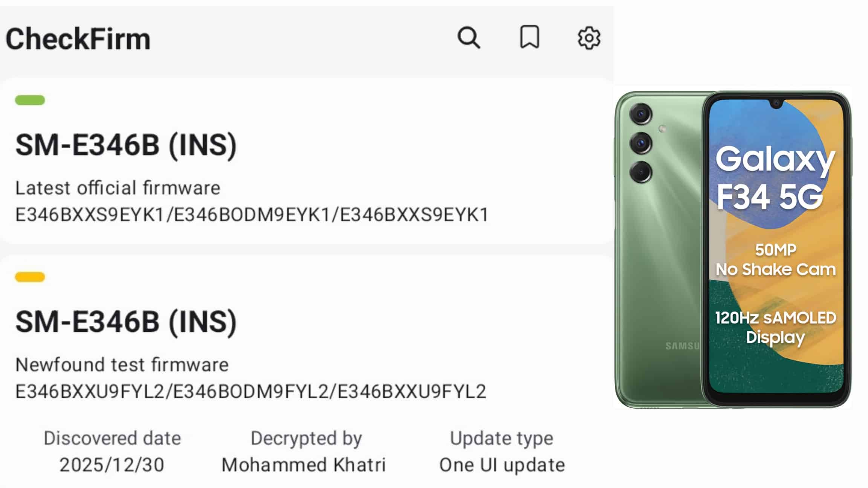Click the E346BXXU9FYL2 test firmware string
The height and width of the screenshot is (488, 868).
click(251, 392)
